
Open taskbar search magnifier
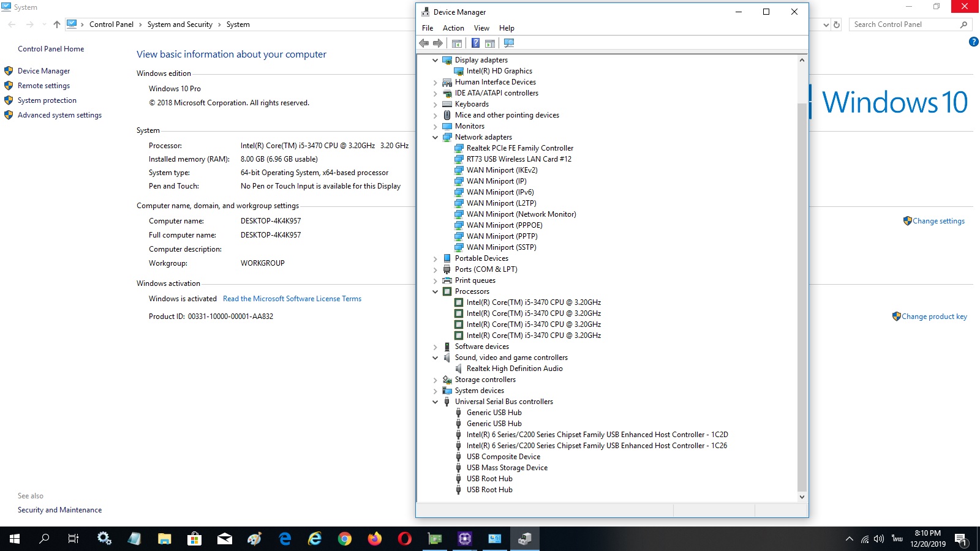click(x=44, y=539)
